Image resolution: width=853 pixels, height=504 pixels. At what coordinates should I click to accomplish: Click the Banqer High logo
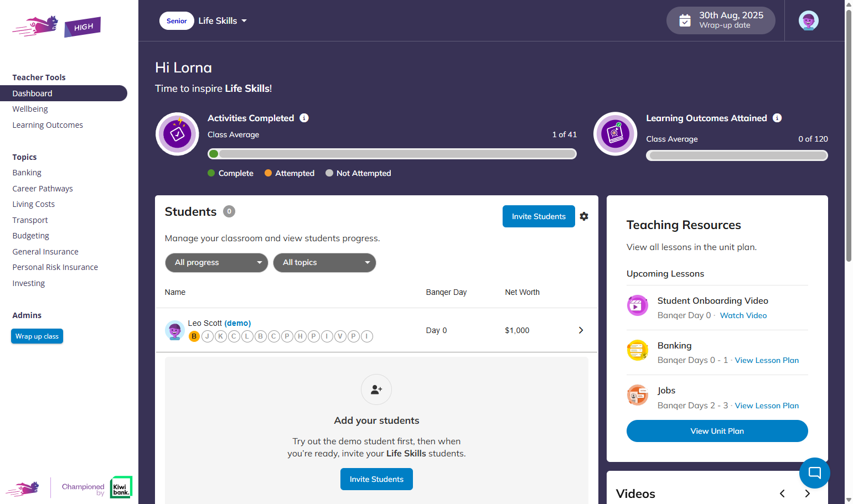pyautogui.click(x=56, y=26)
